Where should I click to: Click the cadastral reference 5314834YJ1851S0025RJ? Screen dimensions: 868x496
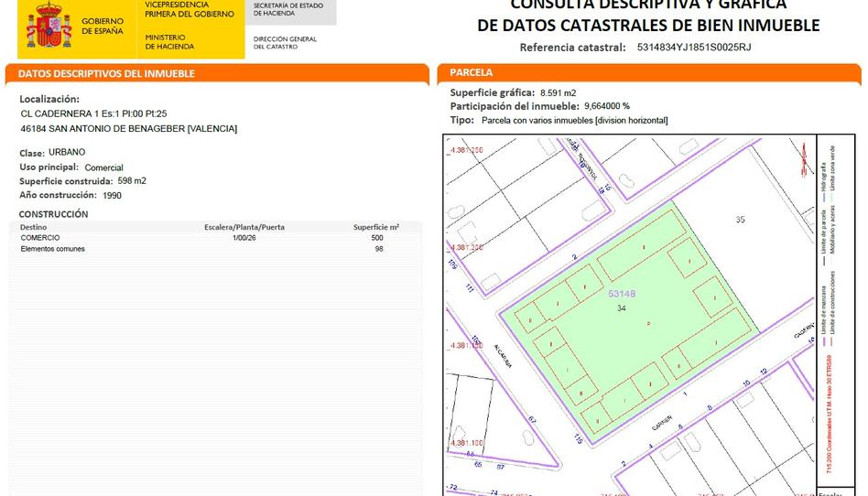pos(694,48)
